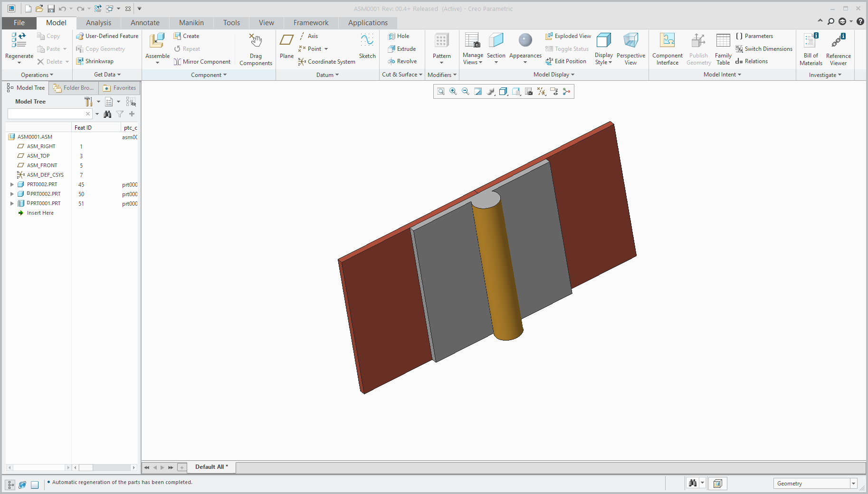Click the Model Tree search field

pos(48,114)
